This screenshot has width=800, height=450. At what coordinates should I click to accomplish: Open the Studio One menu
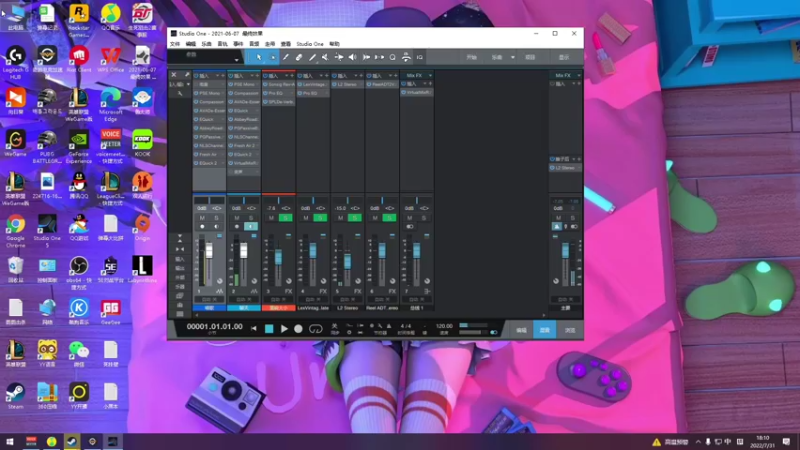[310, 44]
